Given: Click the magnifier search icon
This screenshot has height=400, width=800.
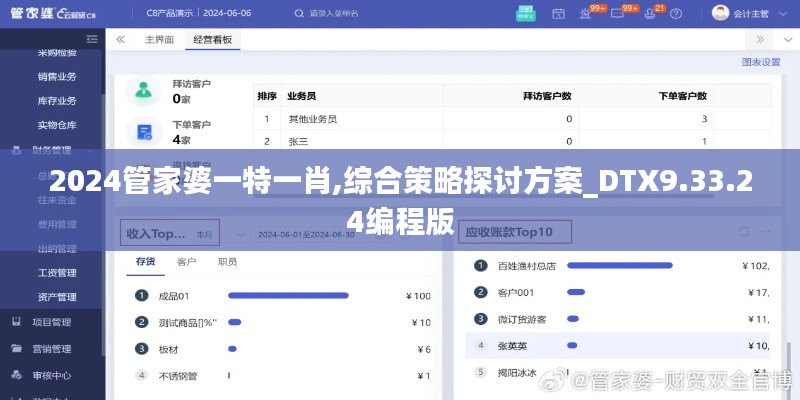Looking at the screenshot, I should [x=299, y=14].
